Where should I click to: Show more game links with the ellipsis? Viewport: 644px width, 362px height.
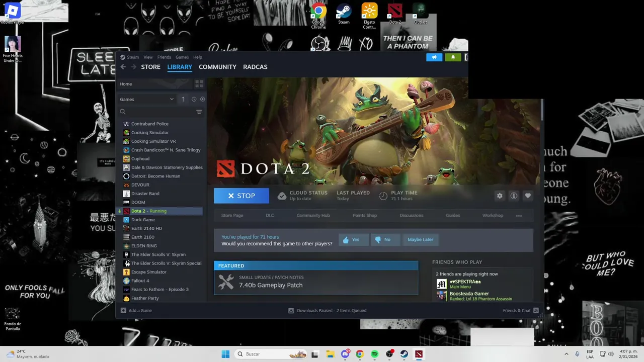click(x=519, y=216)
